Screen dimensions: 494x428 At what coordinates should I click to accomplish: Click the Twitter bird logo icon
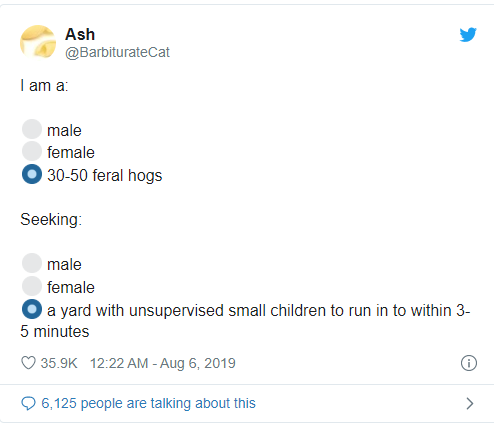(468, 35)
